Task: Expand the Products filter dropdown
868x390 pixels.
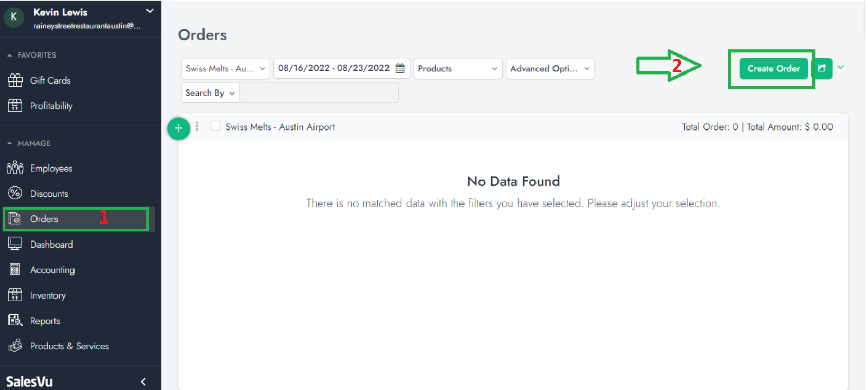Action: [x=457, y=68]
